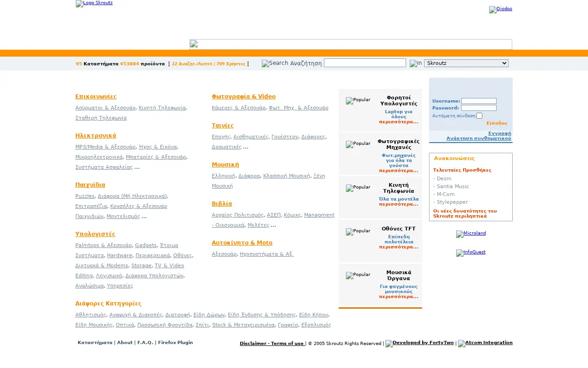The height and width of the screenshot is (368, 588).
Task: Open the F.A.Q. footer link
Action: pyautogui.click(x=145, y=343)
